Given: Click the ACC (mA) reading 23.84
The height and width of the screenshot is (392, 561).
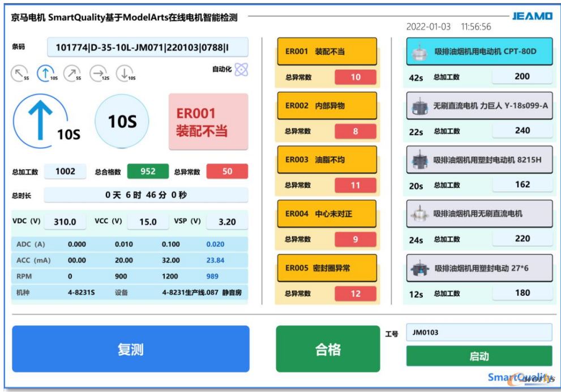Looking at the screenshot, I should [215, 260].
